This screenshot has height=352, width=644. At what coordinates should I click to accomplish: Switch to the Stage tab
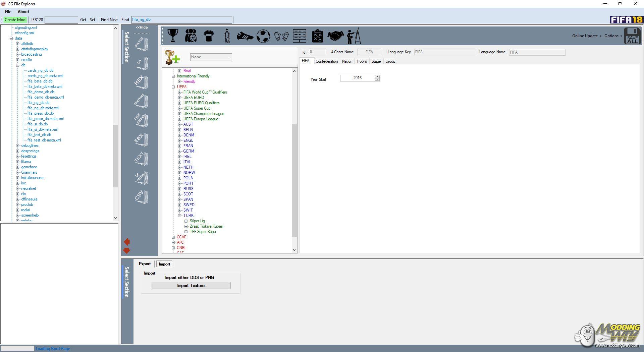[376, 61]
